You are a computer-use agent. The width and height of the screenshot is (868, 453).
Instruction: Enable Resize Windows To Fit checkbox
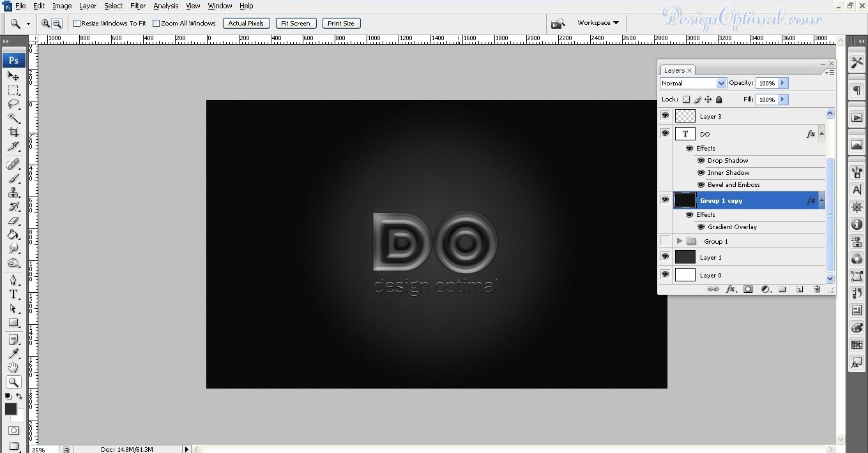coord(77,23)
